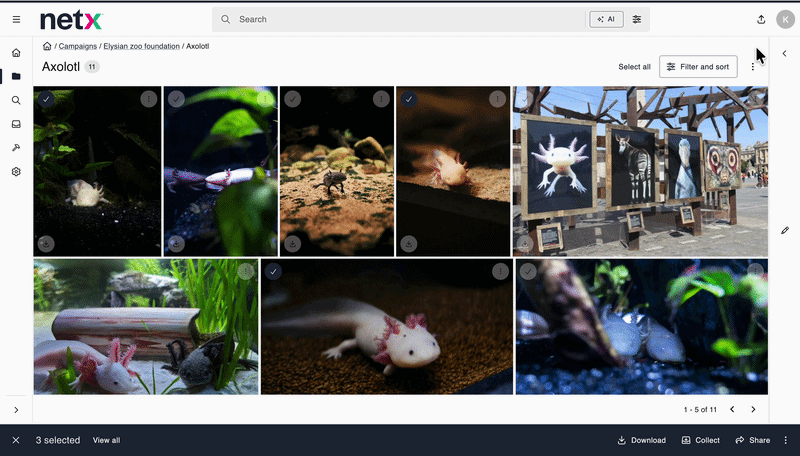Click the home breadcrumb icon
Screen dimensions: 800x456
47,46
